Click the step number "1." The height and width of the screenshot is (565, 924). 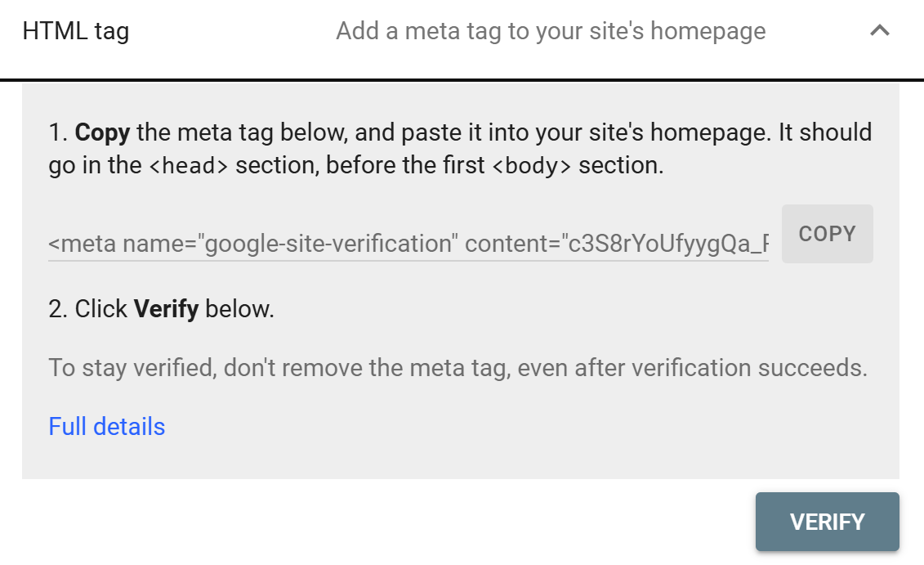[58, 132]
